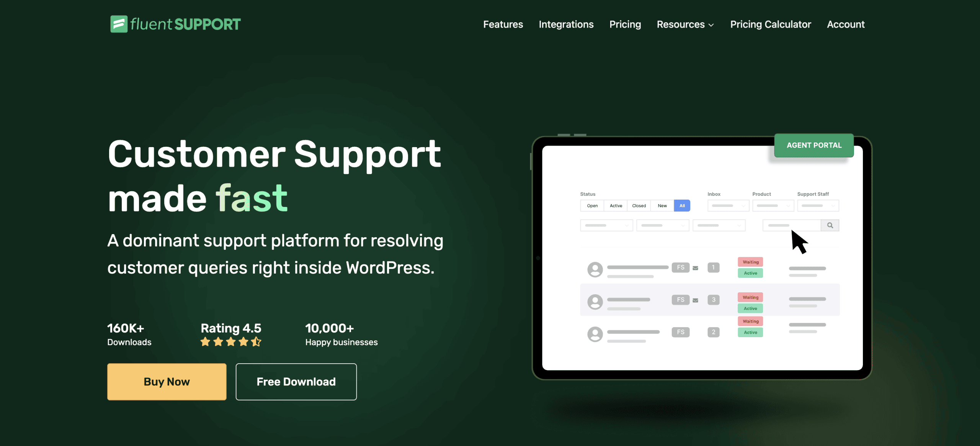This screenshot has width=980, height=446.
Task: Select the Active status filter tab
Action: [x=616, y=206]
